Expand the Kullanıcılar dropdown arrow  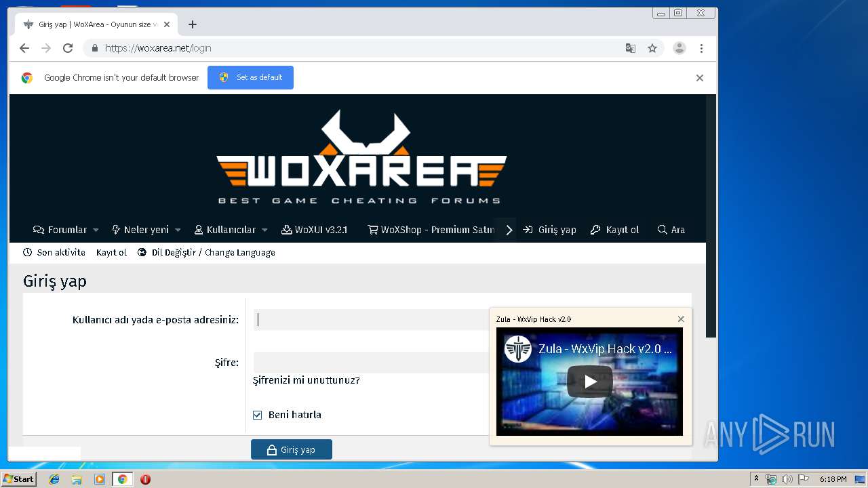click(x=264, y=230)
